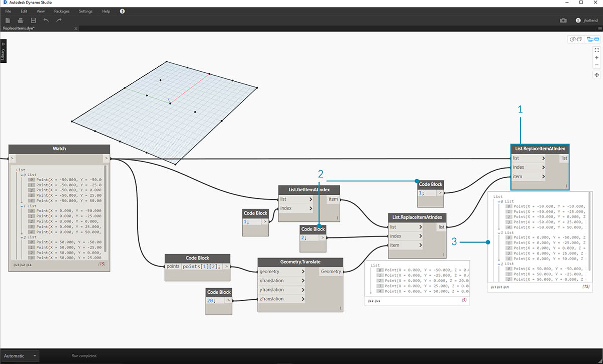
Task: Switch to 3D background preview navigation
Action: [x=575, y=39]
